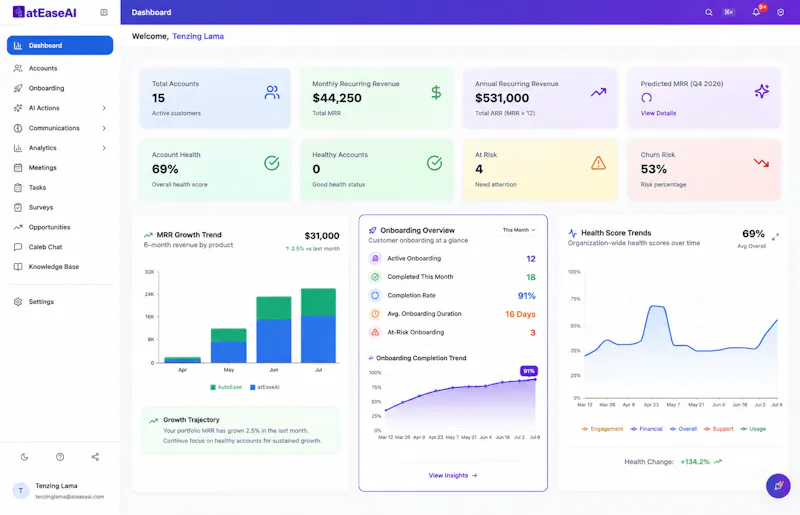The height and width of the screenshot is (515, 800).
Task: Expand the Health Score Trends chart
Action: coord(776,237)
